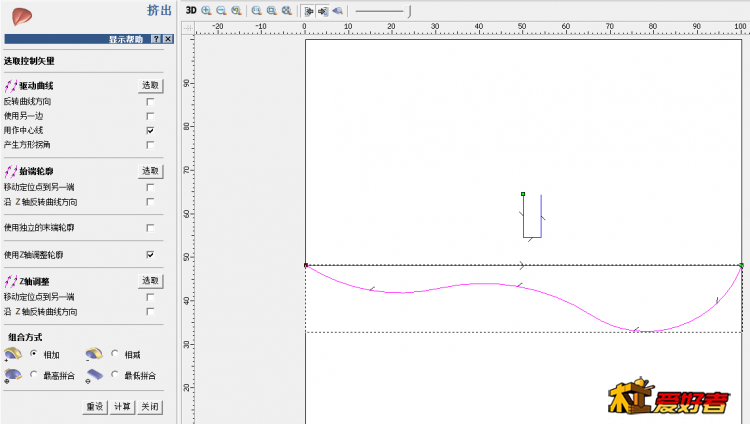Click the 组合方式 section label

click(x=25, y=337)
